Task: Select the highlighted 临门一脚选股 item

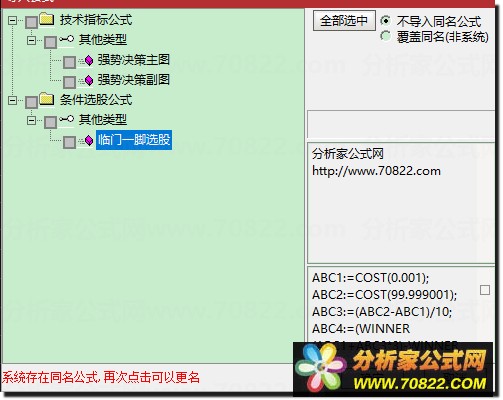Action: (x=134, y=140)
